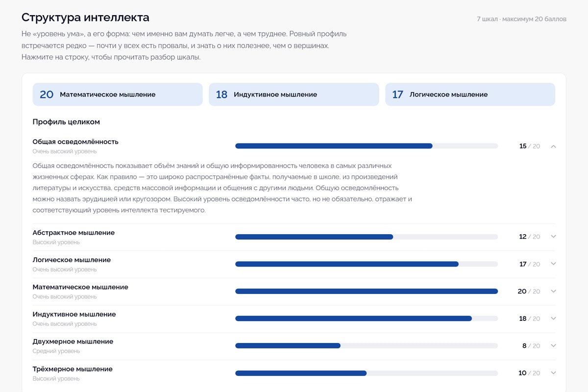Viewport: 588px width, 392px height.
Task: Open the top card Математическое мышление 20
Action: (118, 95)
